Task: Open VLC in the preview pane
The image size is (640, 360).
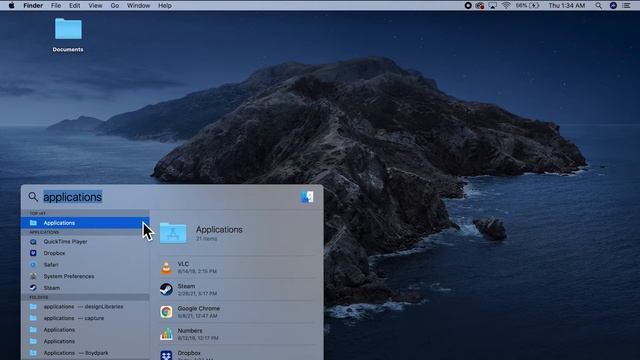Action: click(x=237, y=267)
